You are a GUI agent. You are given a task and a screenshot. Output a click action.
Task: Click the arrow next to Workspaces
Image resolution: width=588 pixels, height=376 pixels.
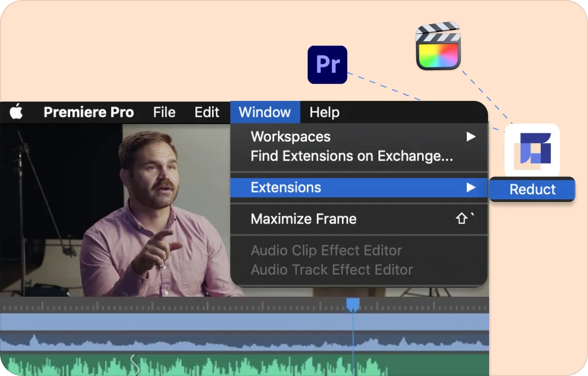click(471, 136)
